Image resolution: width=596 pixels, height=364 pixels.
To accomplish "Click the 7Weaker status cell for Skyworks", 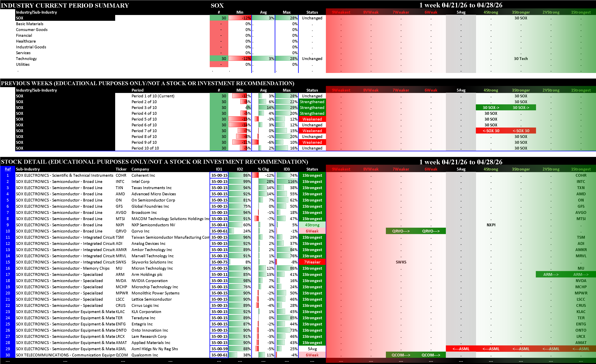I will click(312, 262).
